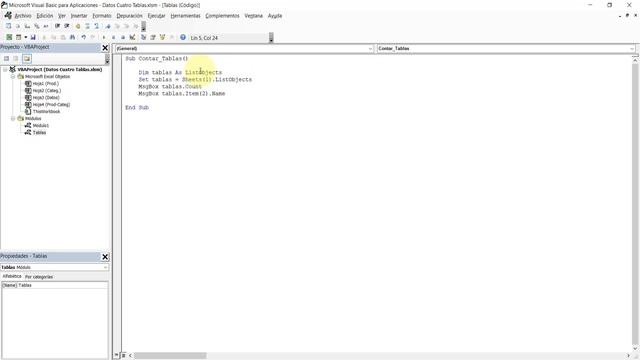Click the Parameter Info toolbar icon
The width and height of the screenshot is (640, 360).
37,26
